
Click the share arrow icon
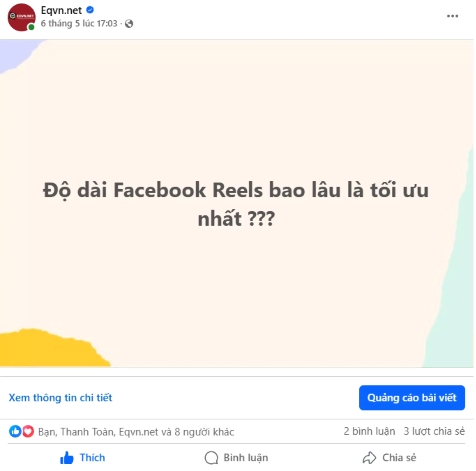tap(369, 458)
